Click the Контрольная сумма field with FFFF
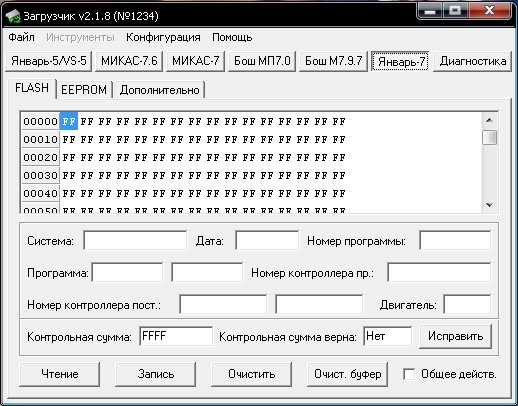 (x=176, y=336)
